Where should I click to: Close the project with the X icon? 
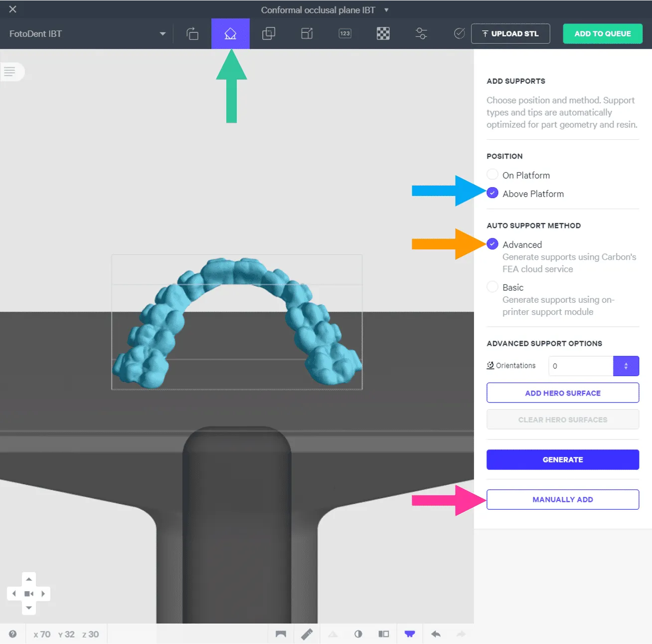click(x=12, y=9)
